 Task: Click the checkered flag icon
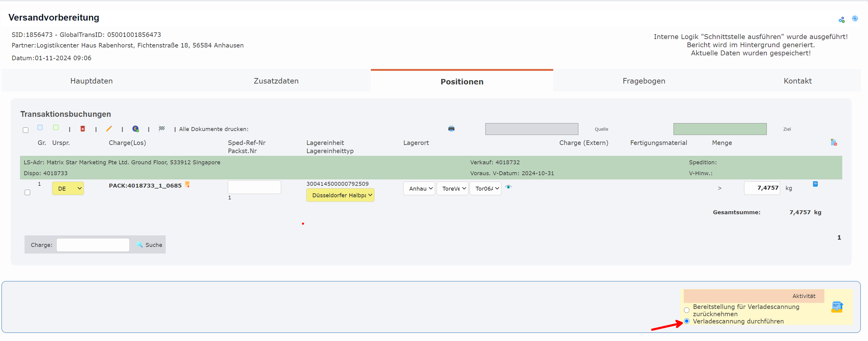(162, 128)
